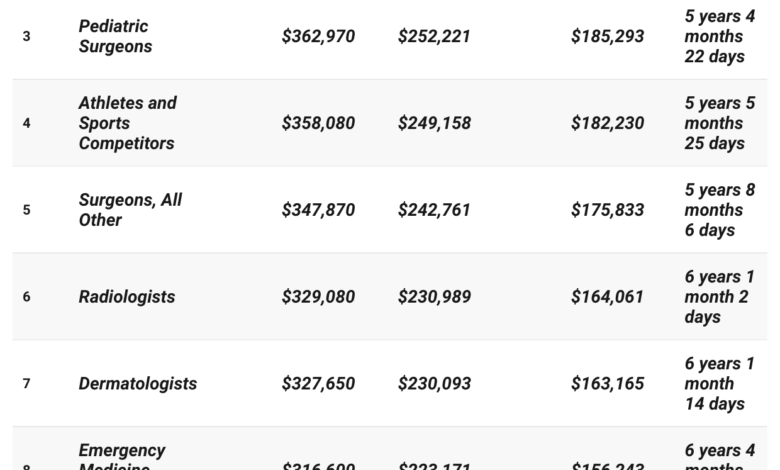This screenshot has height=470, width=780.
Task: Click the $185,293 value cell
Action: click(607, 37)
